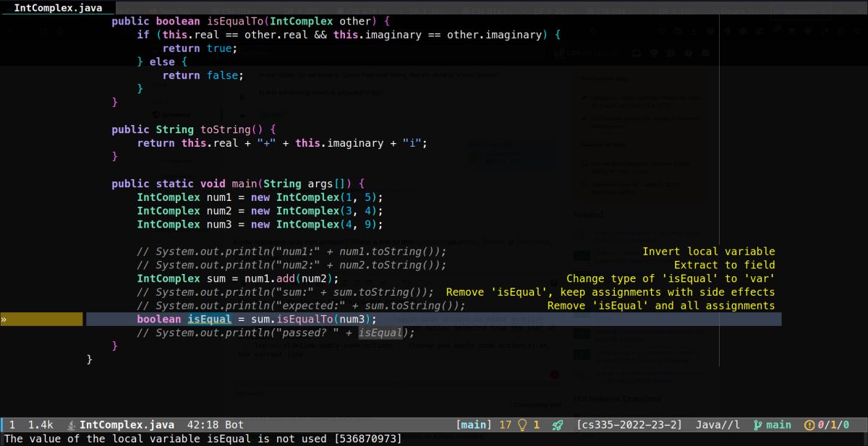
Task: Click the IntComplex.java buffer name in modeline
Action: 127,425
